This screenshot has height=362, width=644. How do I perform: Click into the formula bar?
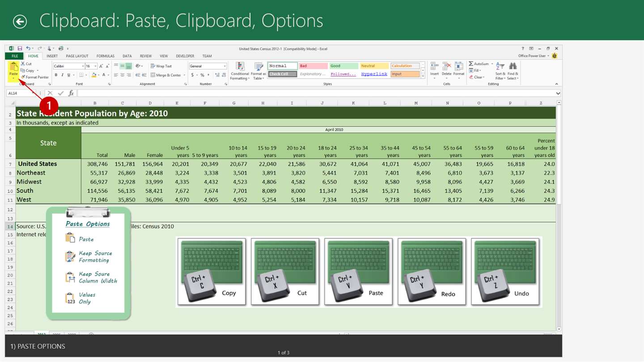click(316, 93)
